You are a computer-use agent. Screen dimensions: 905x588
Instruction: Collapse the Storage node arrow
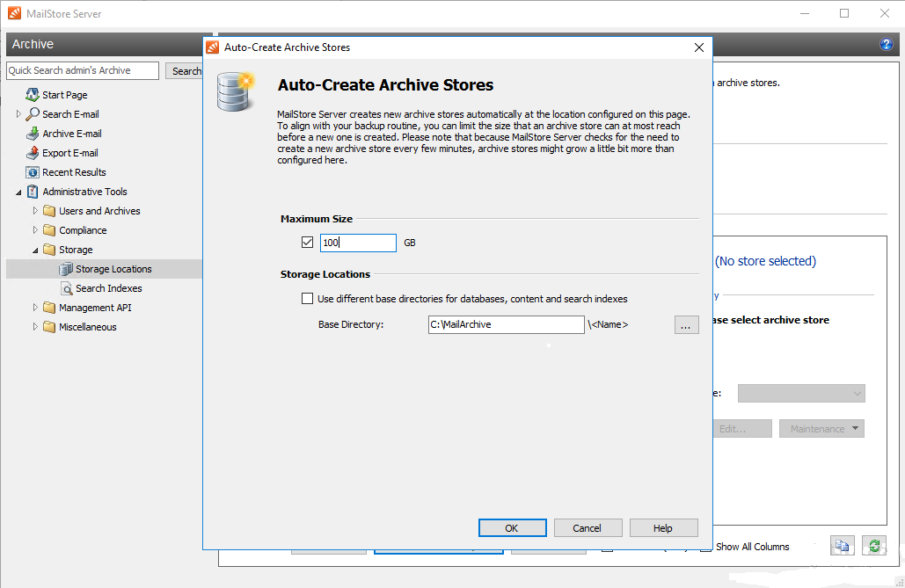35,250
